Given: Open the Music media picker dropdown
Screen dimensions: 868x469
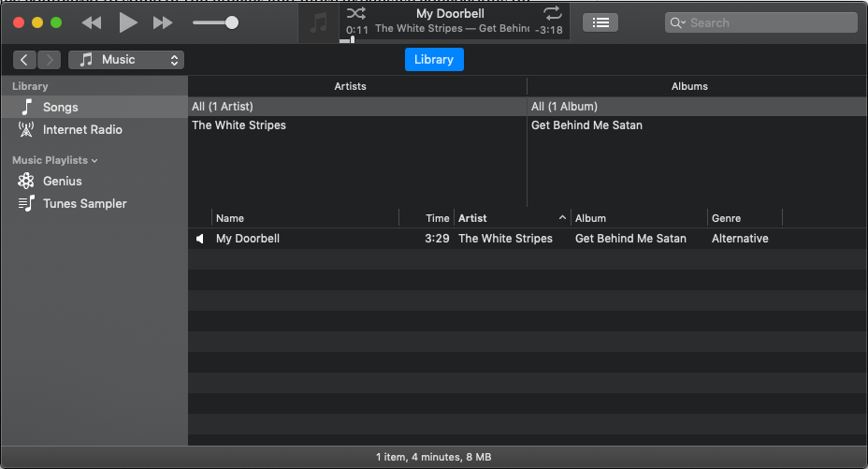Looking at the screenshot, I should (x=126, y=60).
